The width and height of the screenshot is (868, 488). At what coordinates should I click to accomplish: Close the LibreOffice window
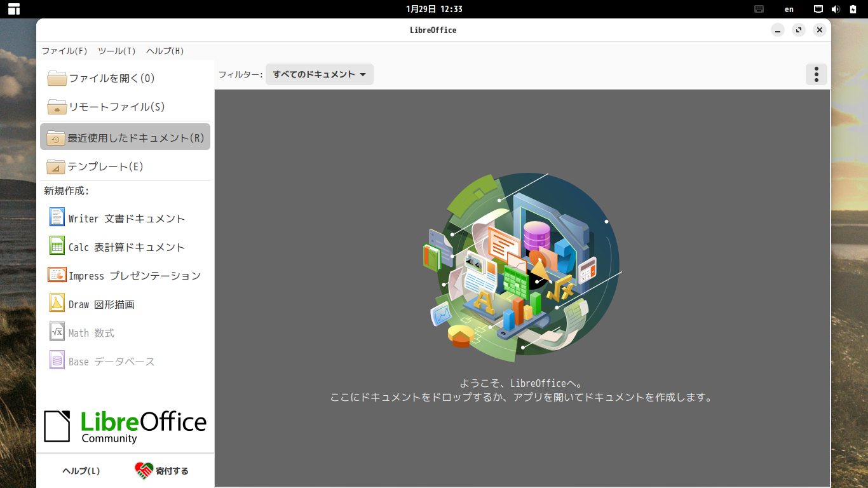(x=820, y=30)
